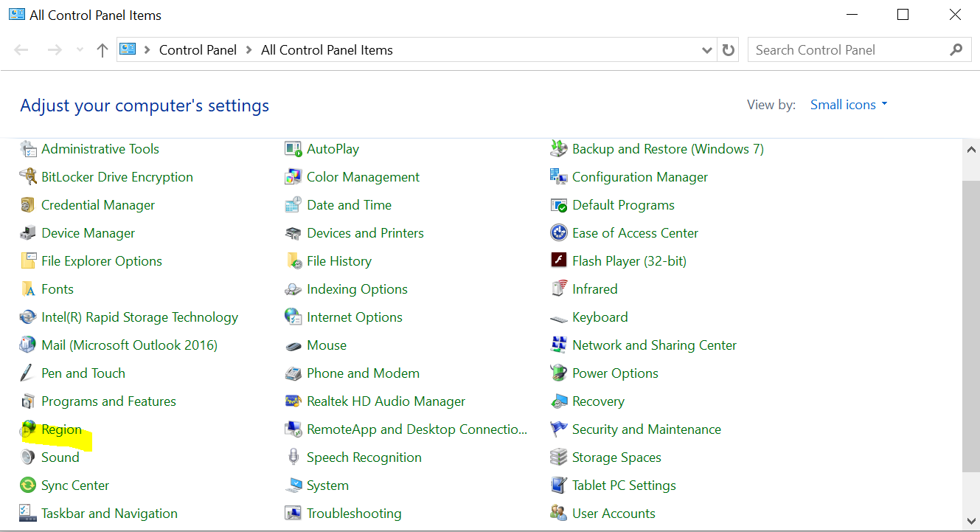980x532 pixels.
Task: Open the Ease of Access Center icon
Action: pyautogui.click(x=558, y=233)
